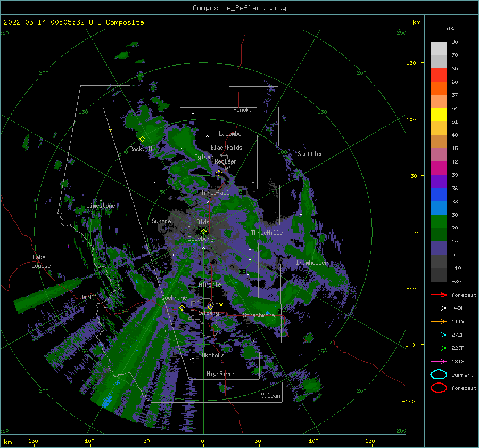This screenshot has width=479, height=448.
Task: Click the Okotoks city label
Action: (213, 355)
